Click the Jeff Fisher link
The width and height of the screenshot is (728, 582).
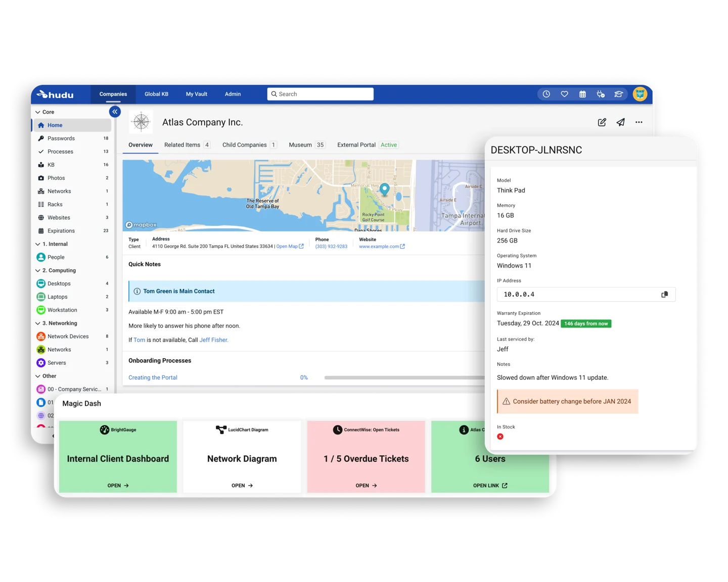tap(214, 340)
